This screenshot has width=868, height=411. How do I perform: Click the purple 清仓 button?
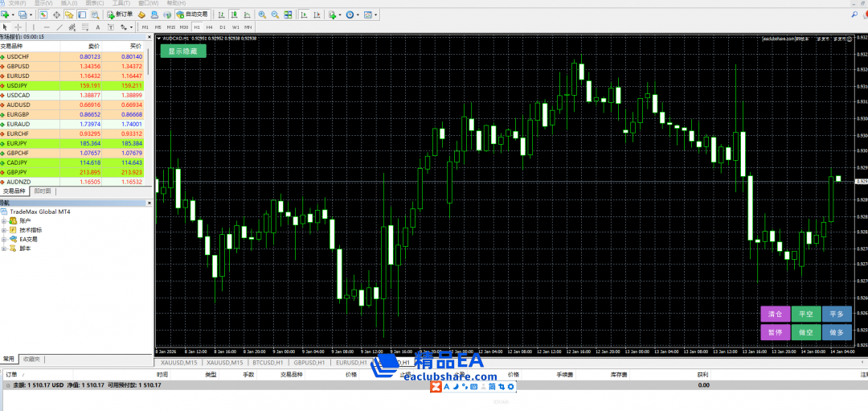click(x=775, y=314)
